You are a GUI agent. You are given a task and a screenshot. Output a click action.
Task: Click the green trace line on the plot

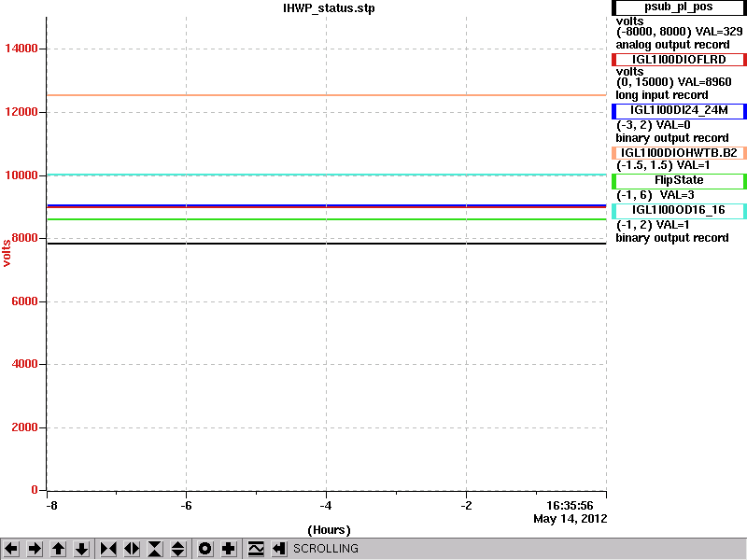326,219
